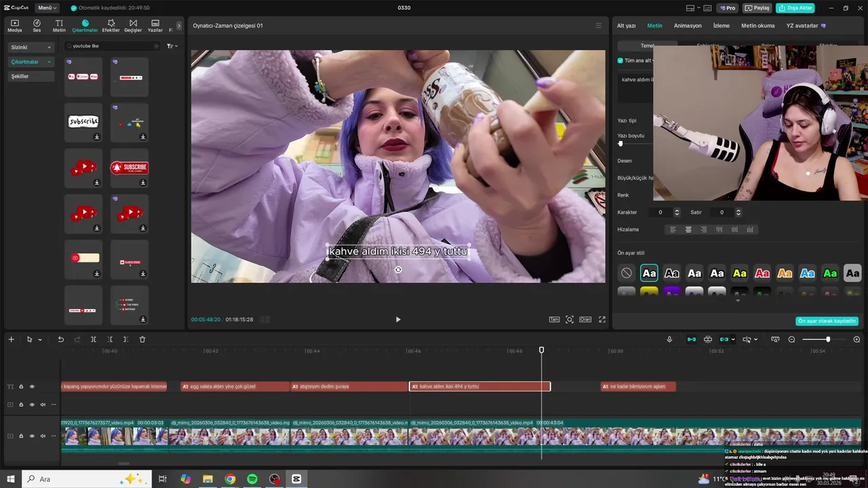The height and width of the screenshot is (488, 868).
Task: Play the video preview
Action: 398,319
